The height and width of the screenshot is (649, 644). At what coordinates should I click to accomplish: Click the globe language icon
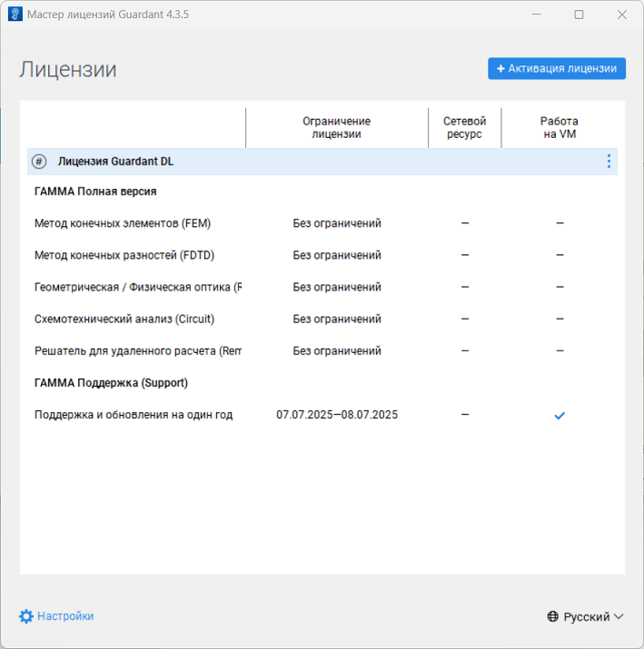click(x=553, y=617)
